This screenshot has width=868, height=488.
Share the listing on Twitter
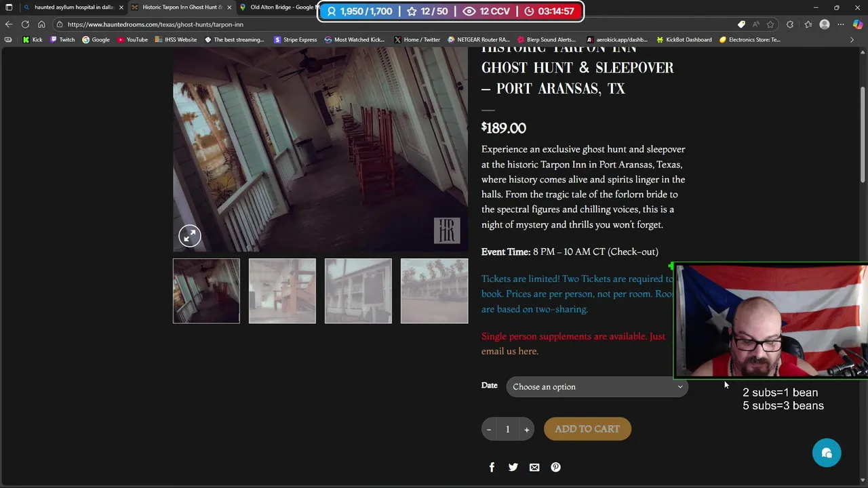pyautogui.click(x=513, y=467)
